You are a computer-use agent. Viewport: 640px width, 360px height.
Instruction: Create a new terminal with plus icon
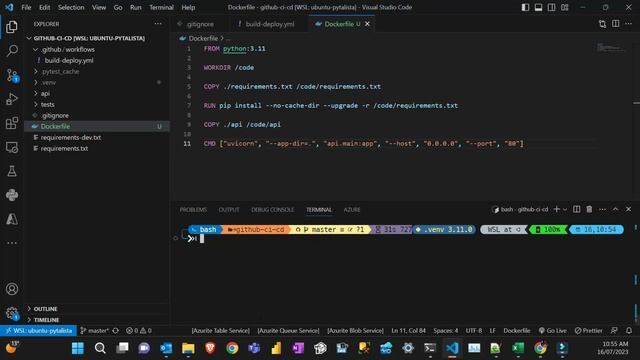point(556,209)
